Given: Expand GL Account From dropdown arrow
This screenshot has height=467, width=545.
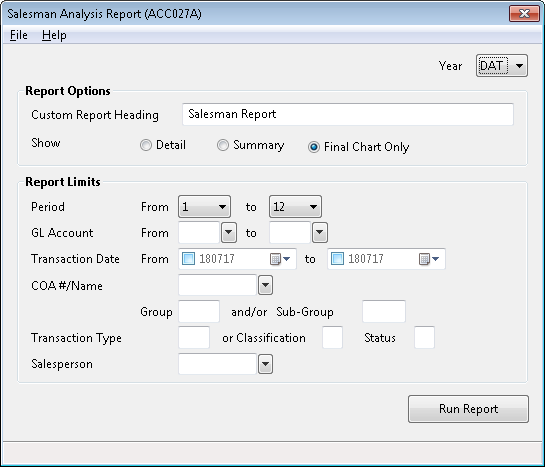Looking at the screenshot, I should [229, 232].
